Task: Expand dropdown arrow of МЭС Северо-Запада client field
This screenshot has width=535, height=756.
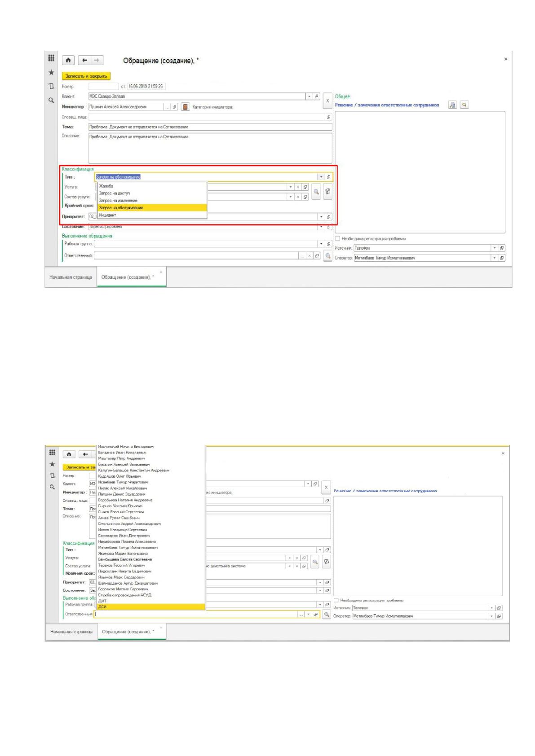Action: [309, 96]
